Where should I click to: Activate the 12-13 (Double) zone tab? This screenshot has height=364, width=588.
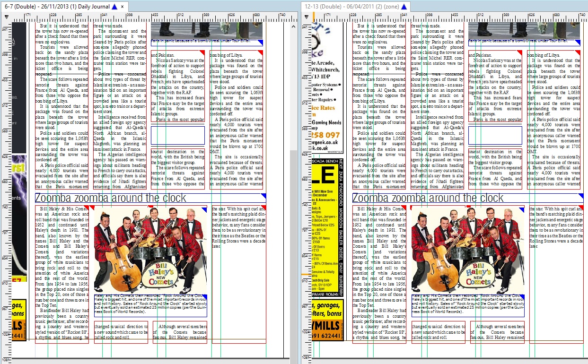357,7
